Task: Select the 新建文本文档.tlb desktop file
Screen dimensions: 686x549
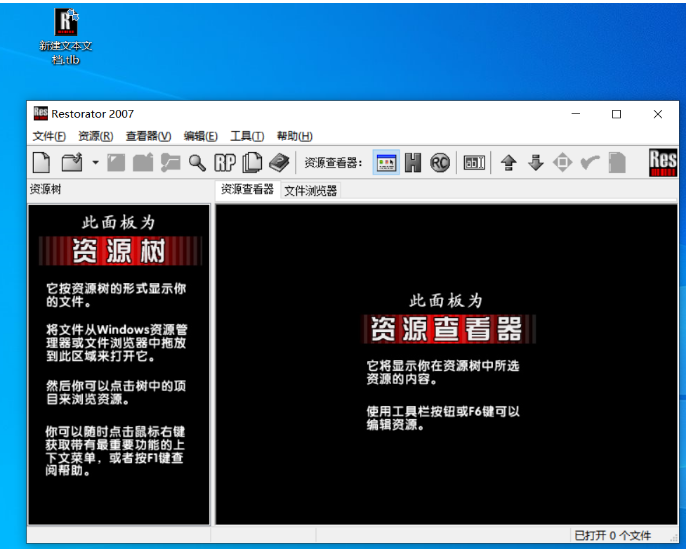Action: coord(66,37)
